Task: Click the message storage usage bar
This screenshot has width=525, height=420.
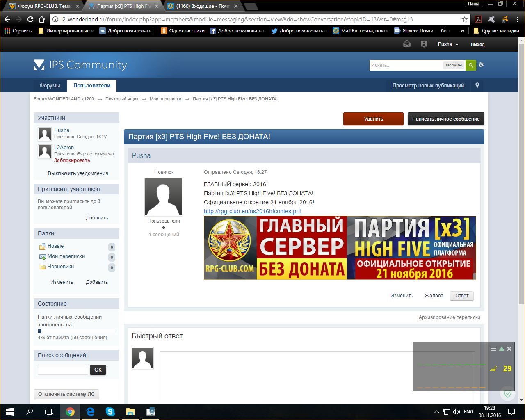Action: [76, 331]
